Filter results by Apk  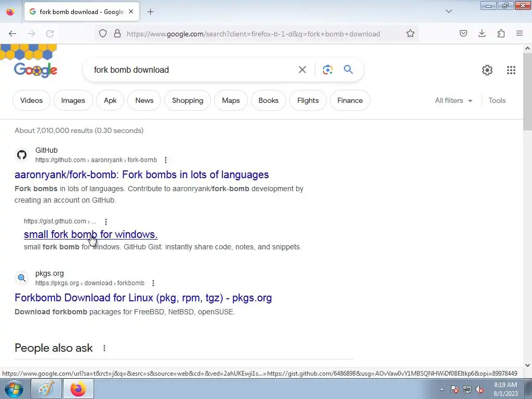110,100
